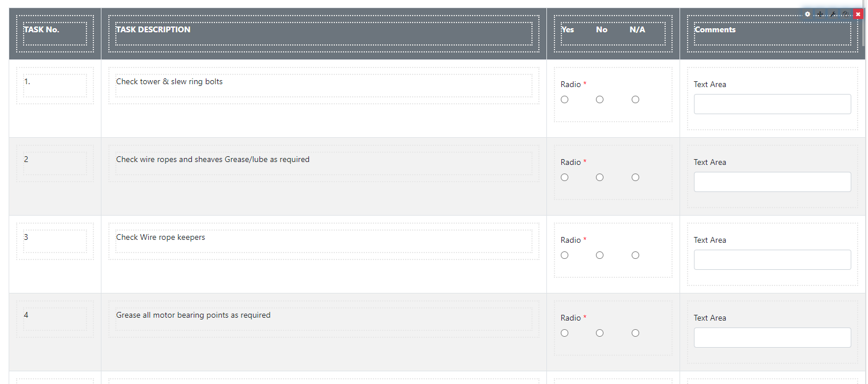
Task: Click 'Radio' label in task 2 row
Action: (571, 162)
